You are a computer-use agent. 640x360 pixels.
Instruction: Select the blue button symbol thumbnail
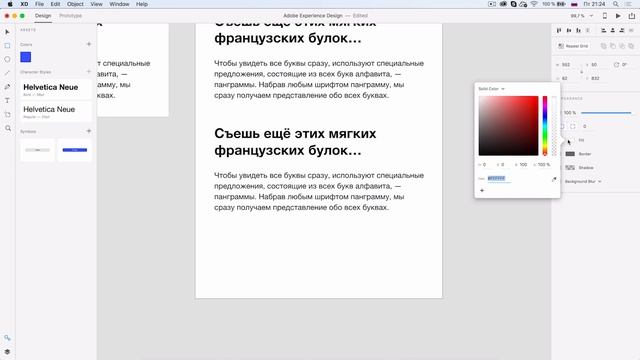[x=75, y=150]
